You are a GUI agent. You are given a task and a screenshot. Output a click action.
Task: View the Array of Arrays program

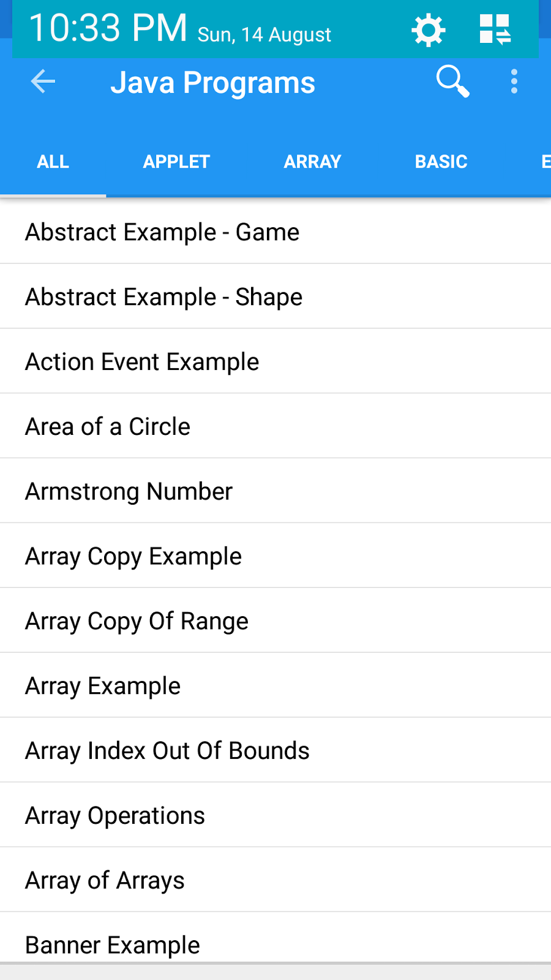coord(105,880)
